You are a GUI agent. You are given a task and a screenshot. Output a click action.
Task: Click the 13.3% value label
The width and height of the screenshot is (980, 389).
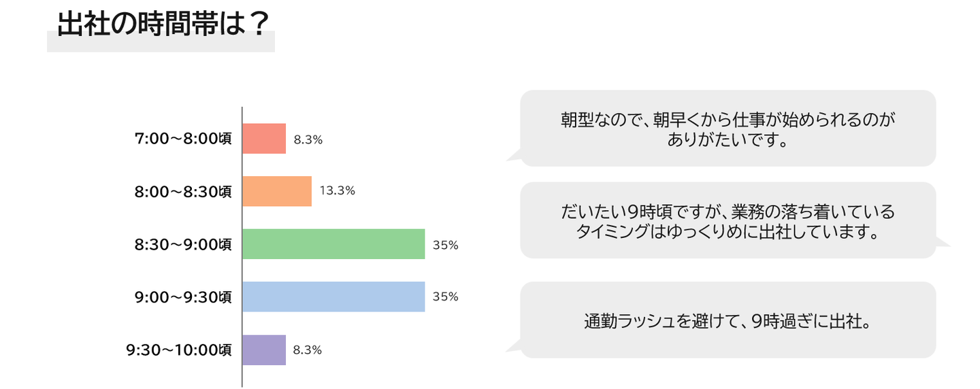click(x=337, y=191)
